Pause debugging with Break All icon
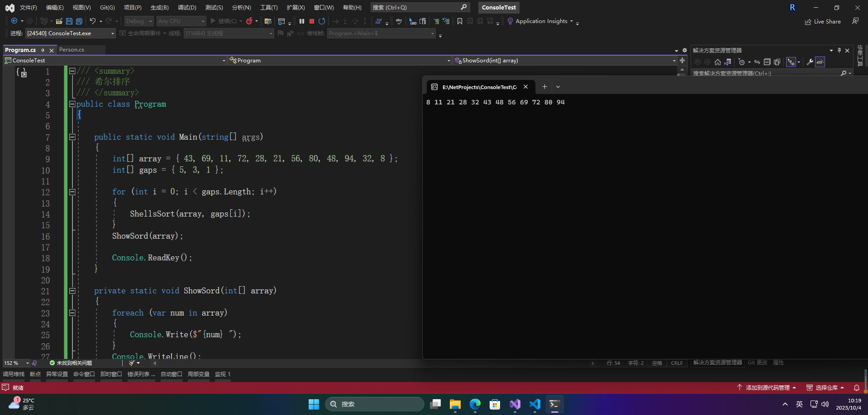The height and width of the screenshot is (415, 868). tap(302, 21)
